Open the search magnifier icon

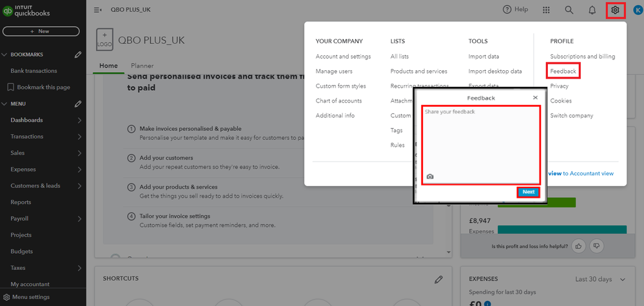569,10
